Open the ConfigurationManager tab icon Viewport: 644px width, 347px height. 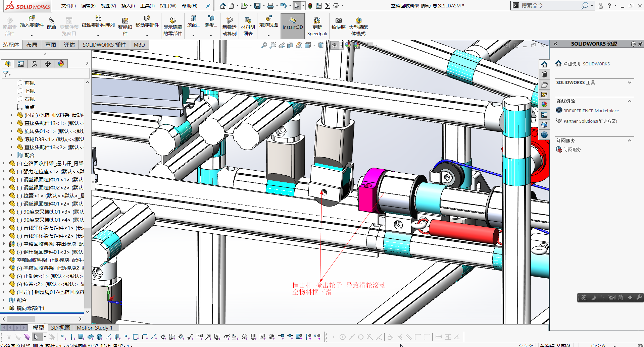(34, 64)
